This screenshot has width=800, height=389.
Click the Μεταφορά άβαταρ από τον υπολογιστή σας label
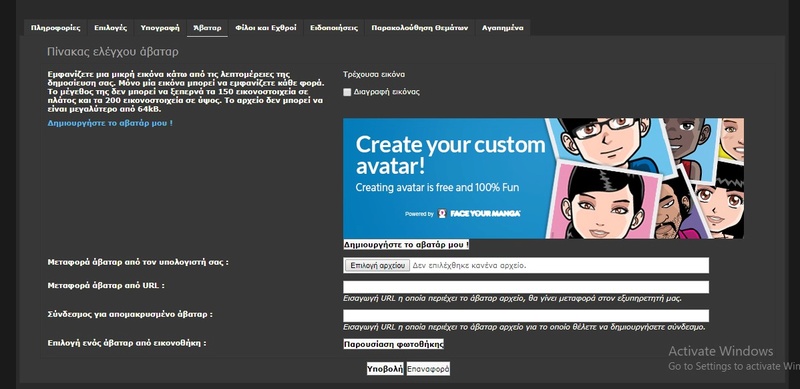pyautogui.click(x=138, y=262)
